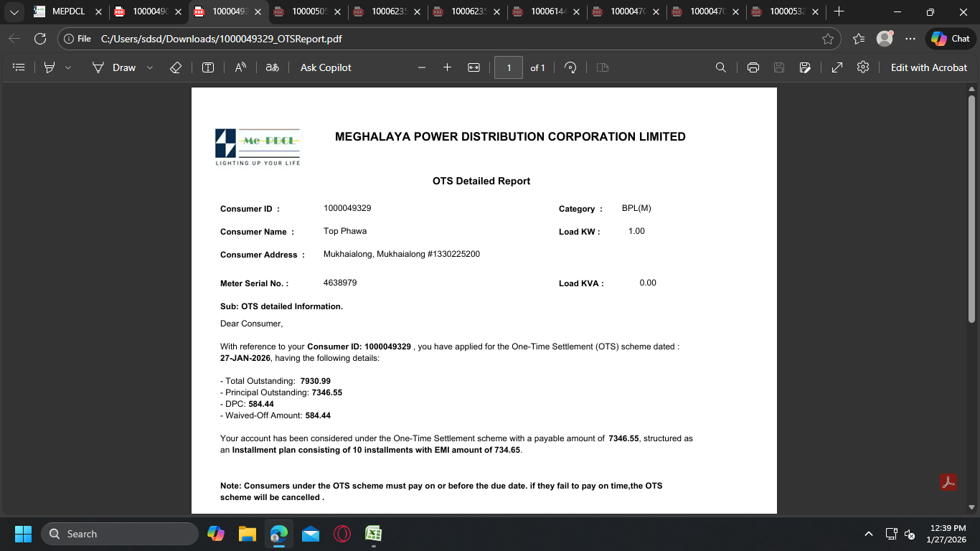Open the Copilot Chat button
This screenshot has height=551, width=980.
(950, 39)
